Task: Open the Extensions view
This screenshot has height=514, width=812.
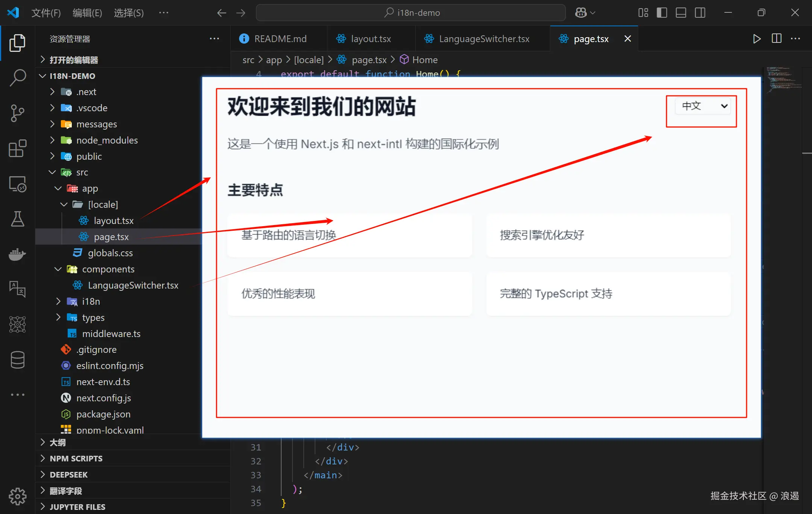Action: [17, 148]
